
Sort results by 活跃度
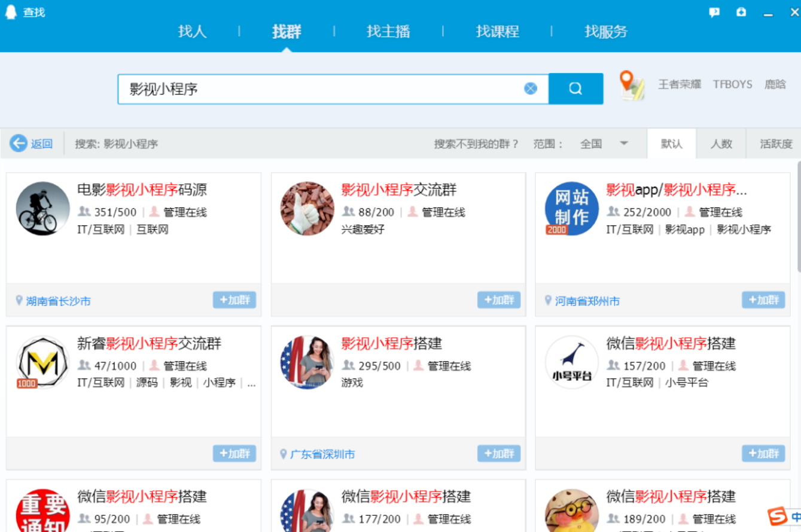click(x=775, y=143)
